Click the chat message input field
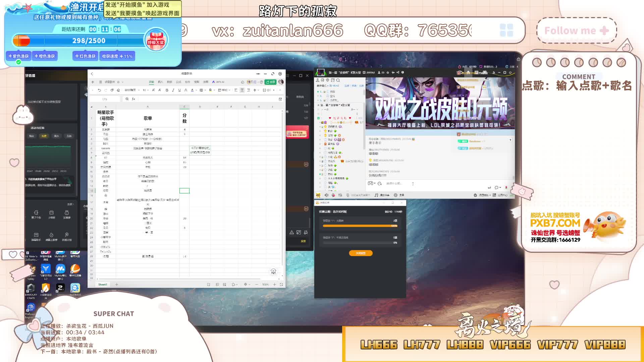This screenshot has width=644, height=362. pos(396,184)
